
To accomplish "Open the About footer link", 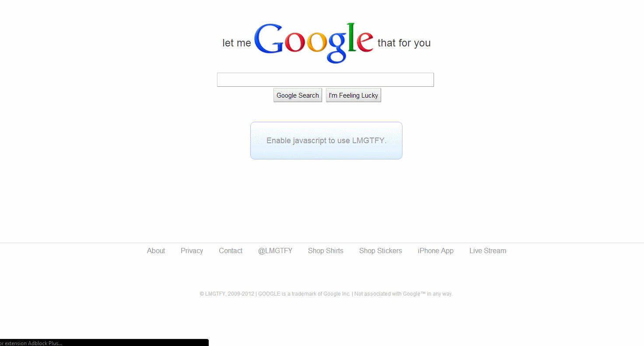I will 156,251.
